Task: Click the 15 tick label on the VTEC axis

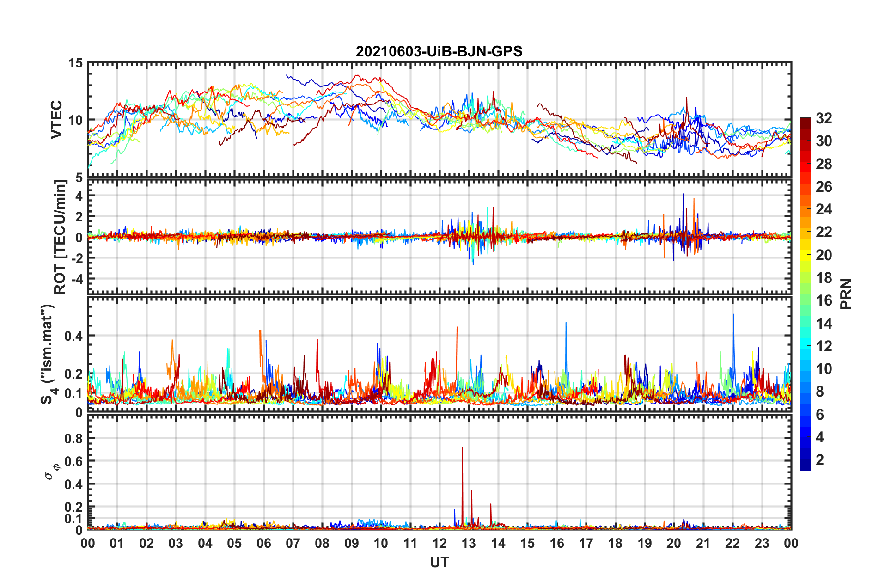Action: click(x=76, y=63)
